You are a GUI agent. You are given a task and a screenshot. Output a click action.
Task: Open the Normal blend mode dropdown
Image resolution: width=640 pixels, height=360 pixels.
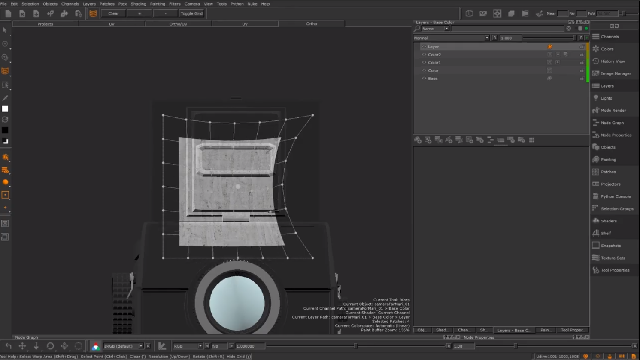[451, 38]
